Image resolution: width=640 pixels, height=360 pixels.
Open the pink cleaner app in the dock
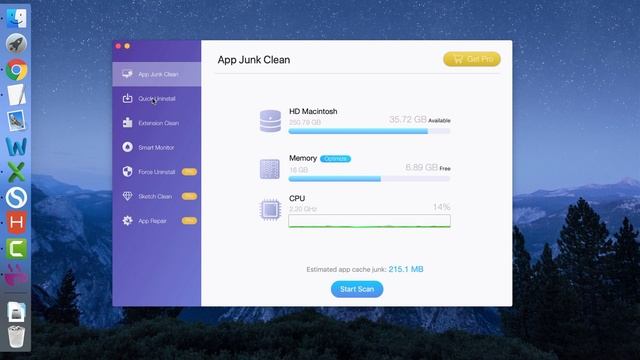(x=16, y=274)
